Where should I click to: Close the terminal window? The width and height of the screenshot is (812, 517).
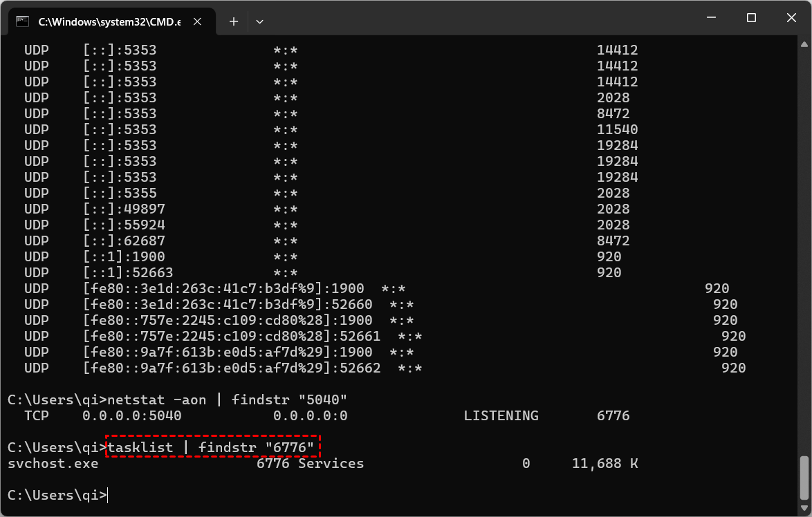(791, 17)
